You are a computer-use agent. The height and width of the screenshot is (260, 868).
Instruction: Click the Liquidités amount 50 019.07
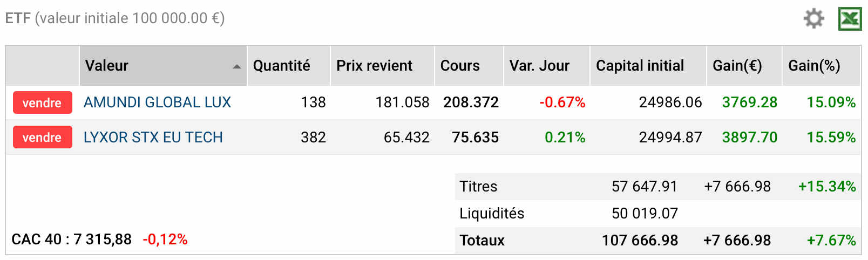pyautogui.click(x=645, y=214)
